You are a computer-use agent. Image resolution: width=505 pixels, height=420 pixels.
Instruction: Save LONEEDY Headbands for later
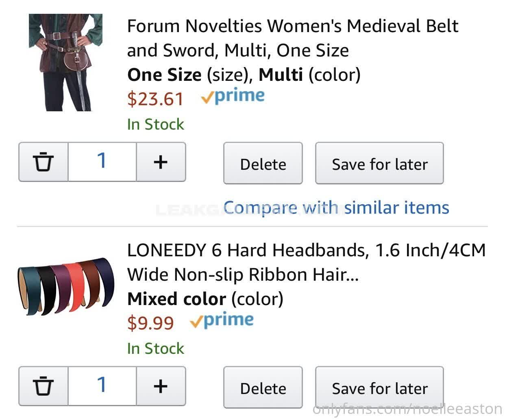(x=379, y=388)
